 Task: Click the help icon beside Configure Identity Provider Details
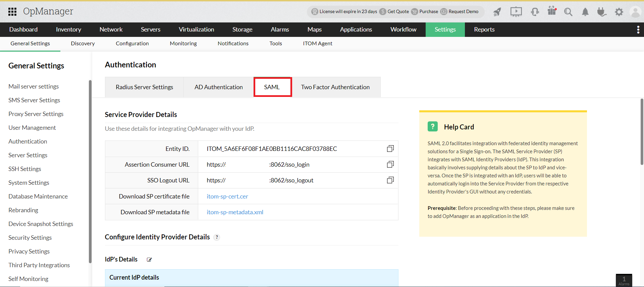click(x=217, y=237)
